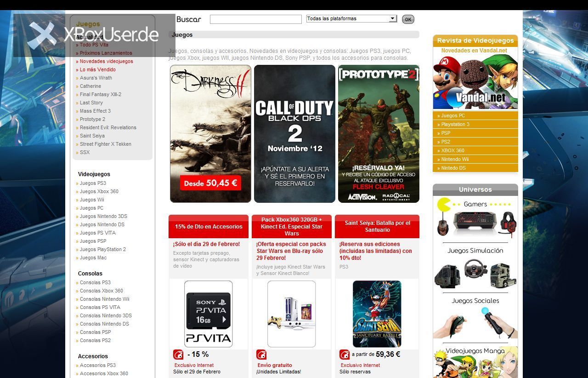Browse Juegos PSP category
This screenshot has width=588, height=378.
[93, 241]
